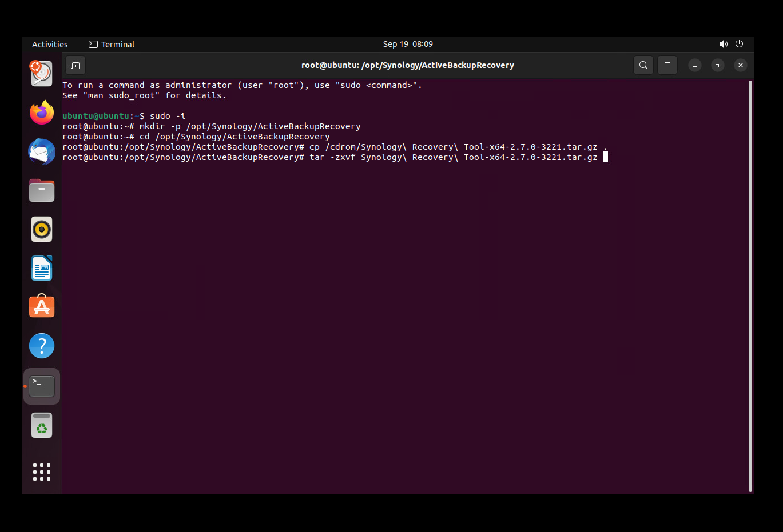Image resolution: width=783 pixels, height=532 pixels.
Task: Click the 'cp /cdrom/Synology\ Recovery\ Tool' line
Action: [x=335, y=147]
